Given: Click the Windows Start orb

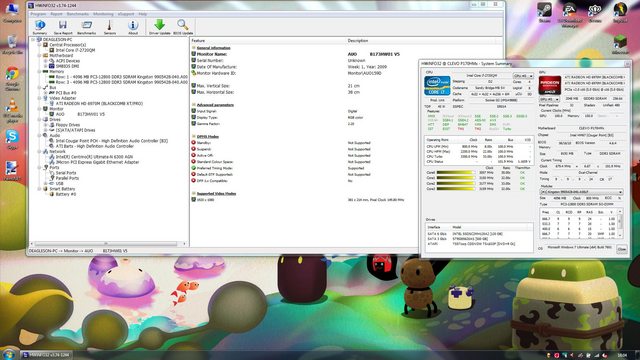Looking at the screenshot, I should click(x=9, y=354).
